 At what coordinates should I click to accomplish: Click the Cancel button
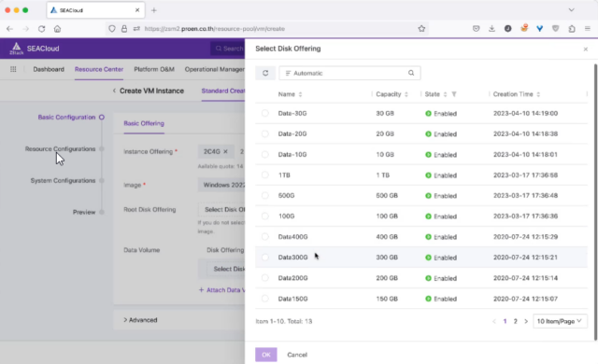click(297, 355)
